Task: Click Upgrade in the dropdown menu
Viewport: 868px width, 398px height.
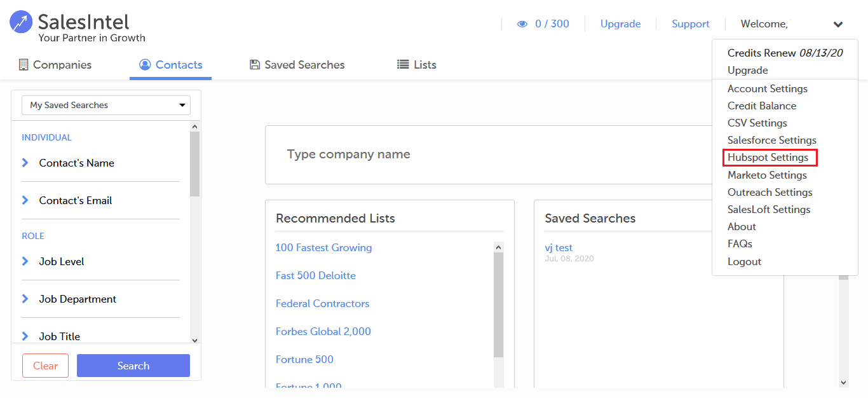Action: 748,71
